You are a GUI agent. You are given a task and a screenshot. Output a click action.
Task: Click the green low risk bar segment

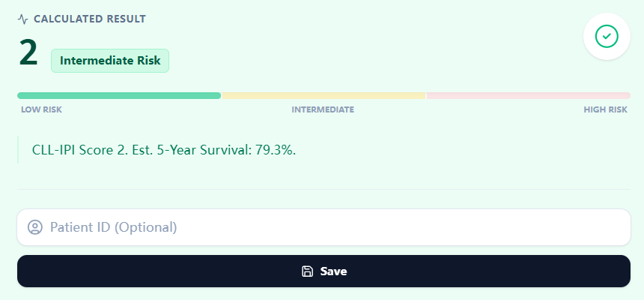click(118, 96)
